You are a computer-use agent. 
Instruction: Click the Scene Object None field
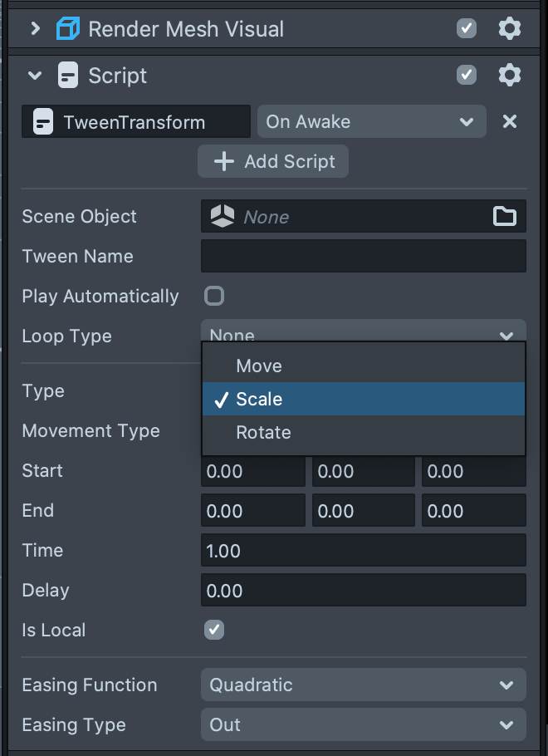tap(349, 217)
